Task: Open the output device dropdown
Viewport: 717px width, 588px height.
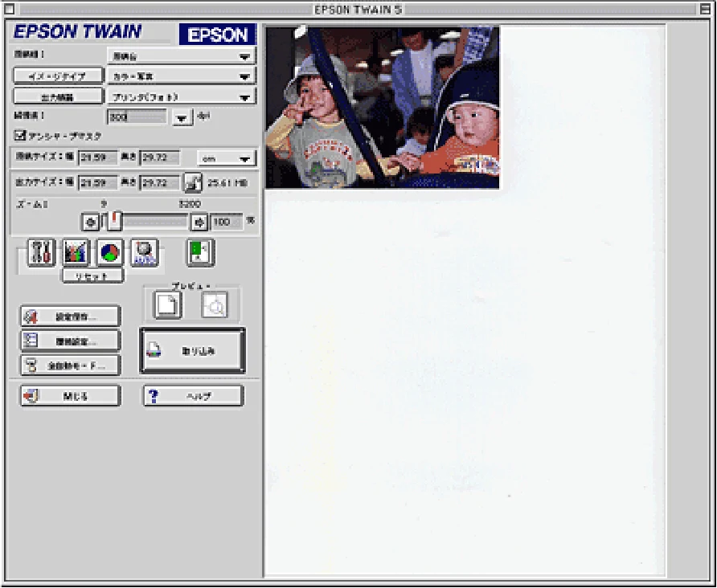Action: pos(182,97)
